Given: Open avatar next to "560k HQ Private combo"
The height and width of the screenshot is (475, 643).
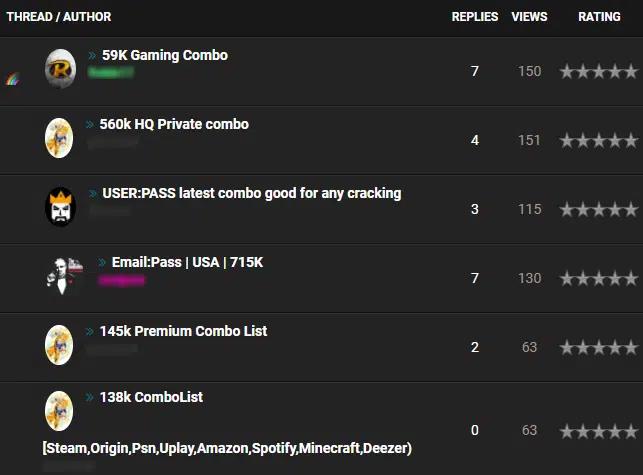Looking at the screenshot, I should [59, 138].
